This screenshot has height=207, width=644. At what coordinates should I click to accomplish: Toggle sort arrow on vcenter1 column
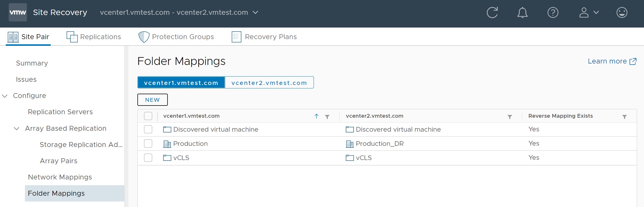(x=316, y=116)
